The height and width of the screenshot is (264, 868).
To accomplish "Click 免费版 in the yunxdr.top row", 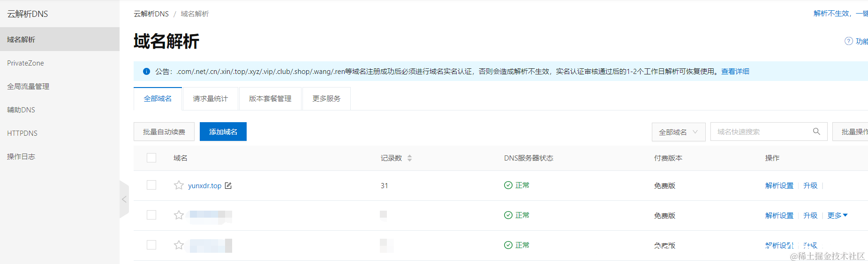I will (664, 186).
